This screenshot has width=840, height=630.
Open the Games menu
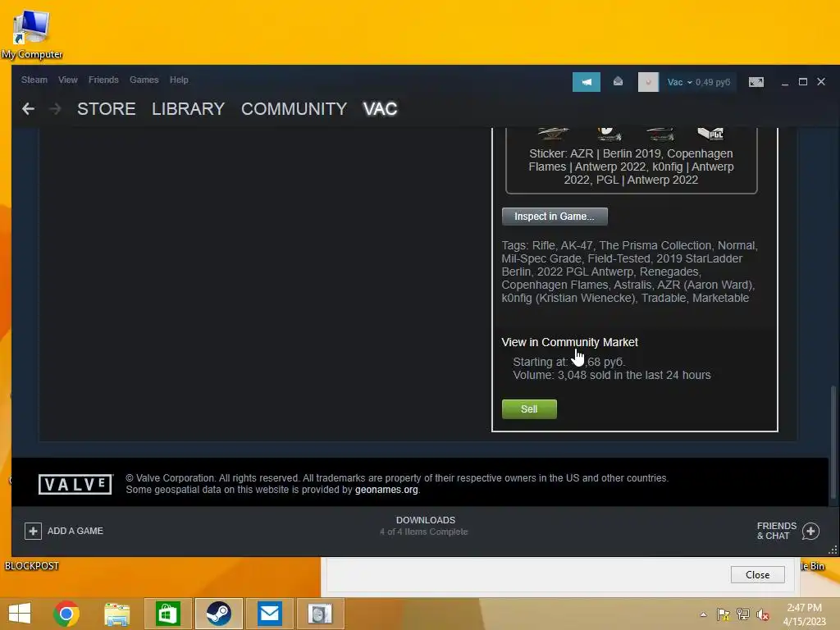click(144, 80)
